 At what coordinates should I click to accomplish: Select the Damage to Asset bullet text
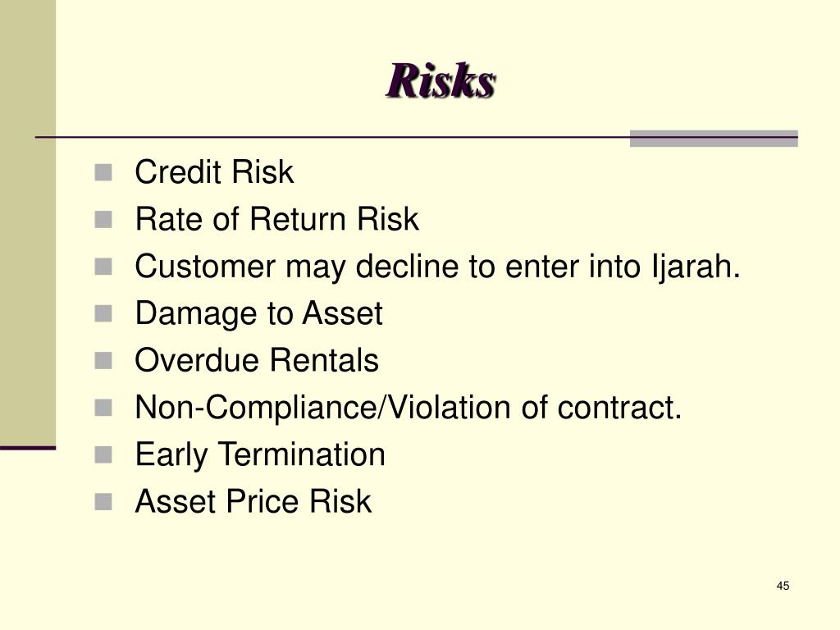coord(258,314)
